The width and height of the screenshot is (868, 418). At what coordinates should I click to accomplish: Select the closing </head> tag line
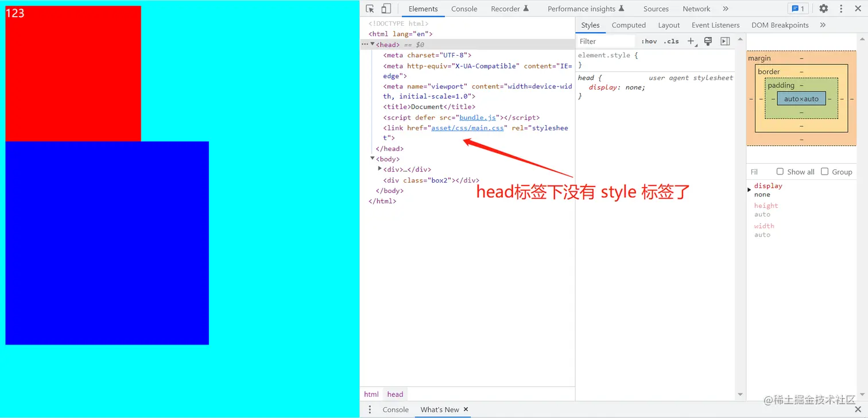pyautogui.click(x=389, y=148)
